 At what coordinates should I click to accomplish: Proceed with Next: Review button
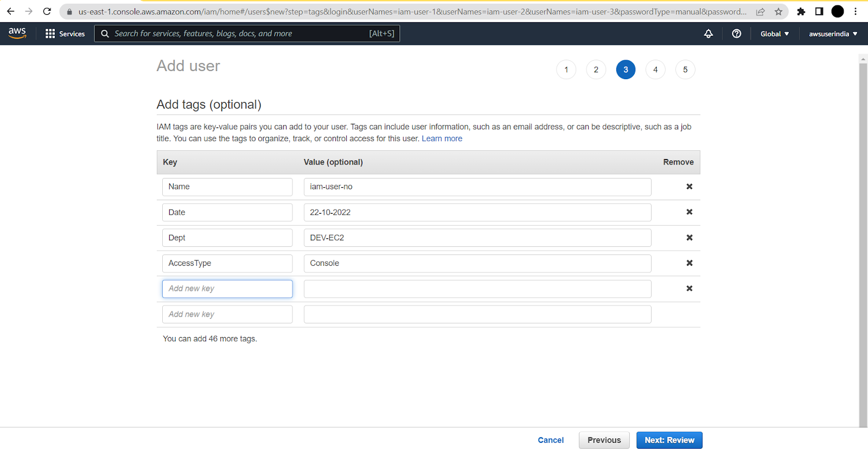click(669, 440)
